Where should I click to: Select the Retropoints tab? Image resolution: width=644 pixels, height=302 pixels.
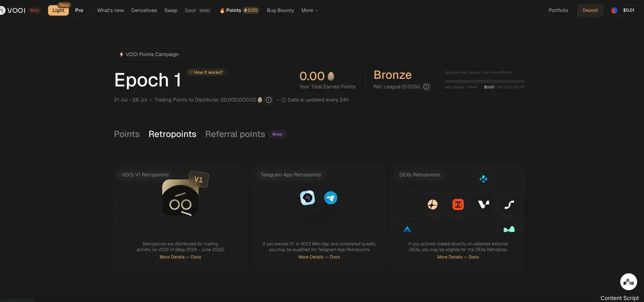coord(172,134)
